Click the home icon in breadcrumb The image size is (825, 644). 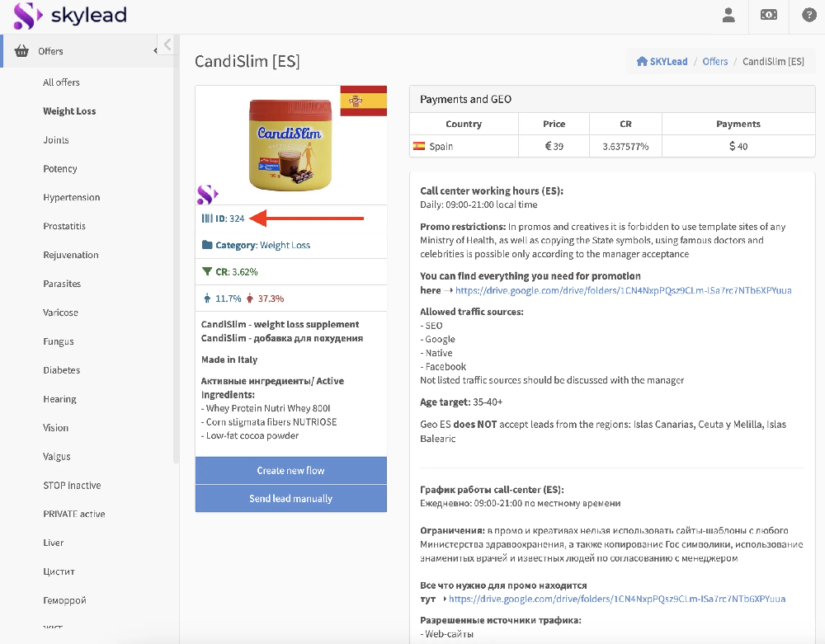[x=641, y=62]
